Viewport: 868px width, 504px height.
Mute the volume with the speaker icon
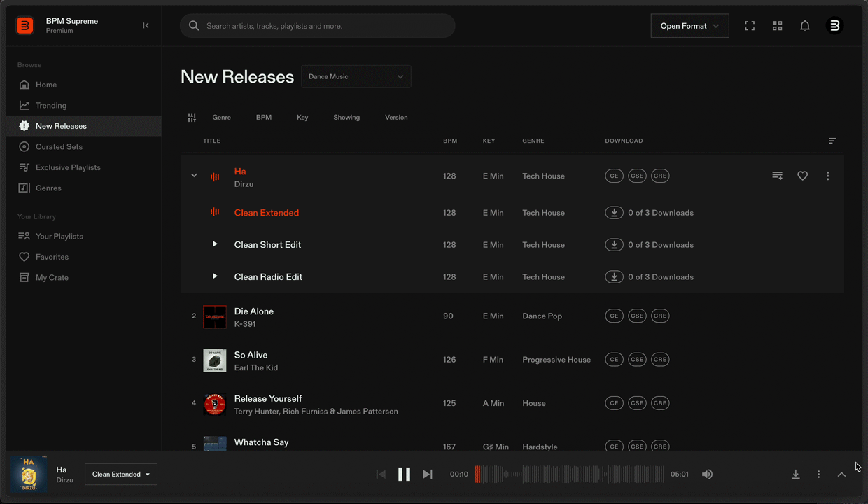[708, 474]
